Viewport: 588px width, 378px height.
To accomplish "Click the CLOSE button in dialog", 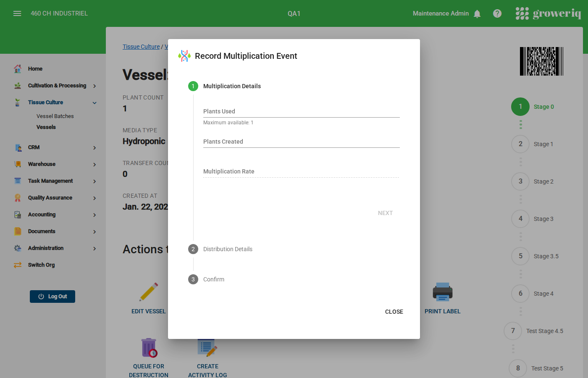I will 394,312.
